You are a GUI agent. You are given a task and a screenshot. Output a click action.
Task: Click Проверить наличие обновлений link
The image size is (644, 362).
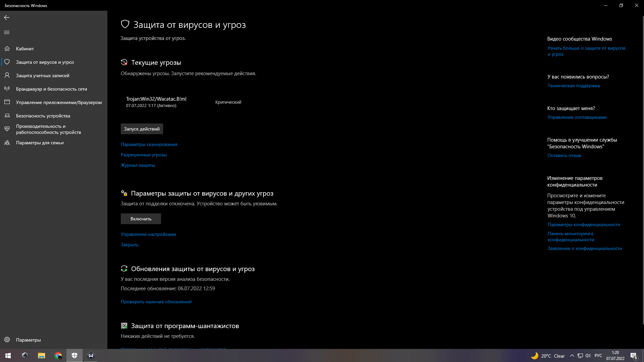pyautogui.click(x=156, y=302)
